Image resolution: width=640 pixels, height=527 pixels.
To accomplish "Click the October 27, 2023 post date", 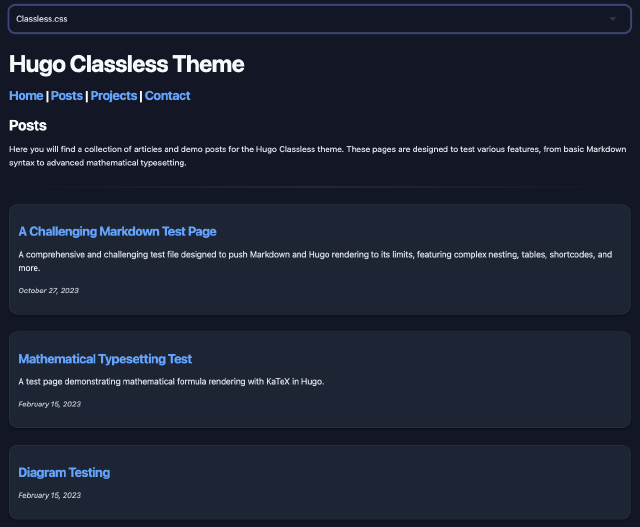I will (48, 290).
